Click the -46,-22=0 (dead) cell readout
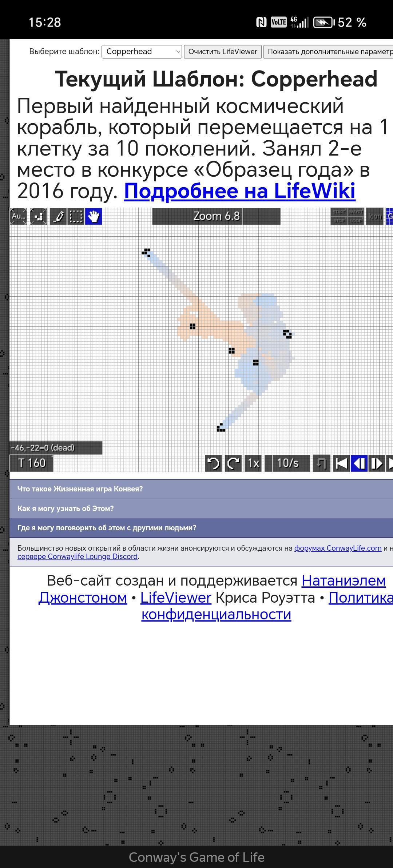Screen dimensions: 393x868 [56, 448]
